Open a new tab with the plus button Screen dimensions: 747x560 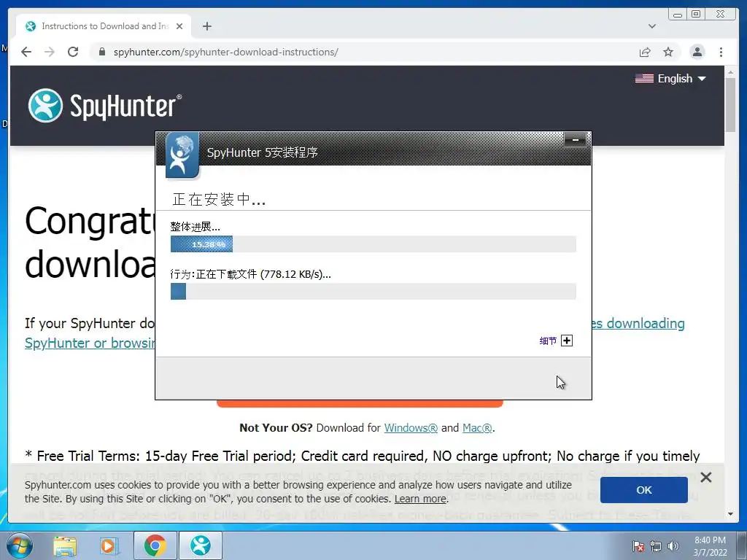click(206, 26)
